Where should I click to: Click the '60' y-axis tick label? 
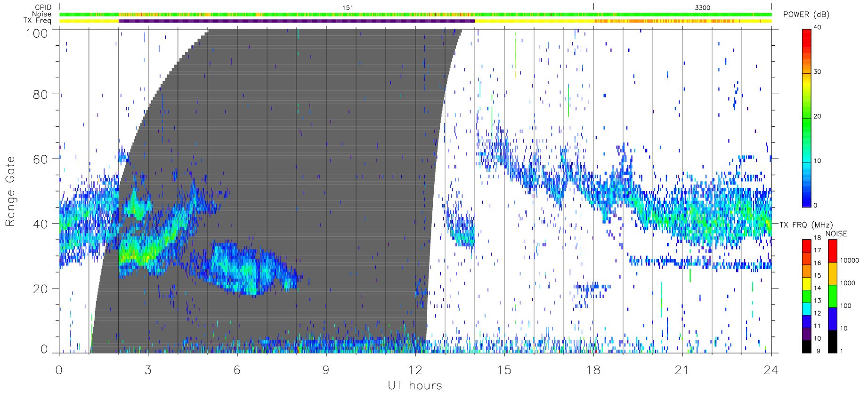click(40, 159)
